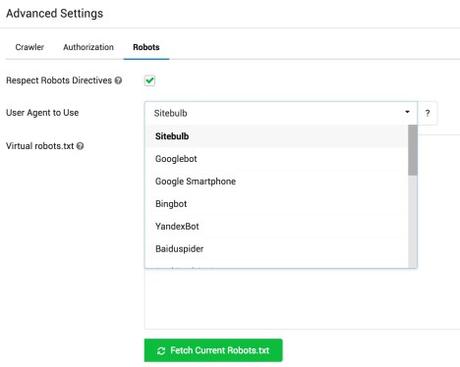This screenshot has width=460, height=367.
Task: Click the dropdown arrow of User Agent selector
Action: pyautogui.click(x=407, y=112)
